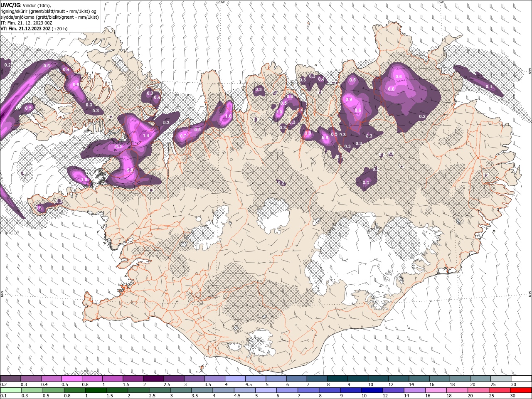Pick the bottom-row legend swatch between 7 and 8
The image size is (532, 399).
coord(308,390)
